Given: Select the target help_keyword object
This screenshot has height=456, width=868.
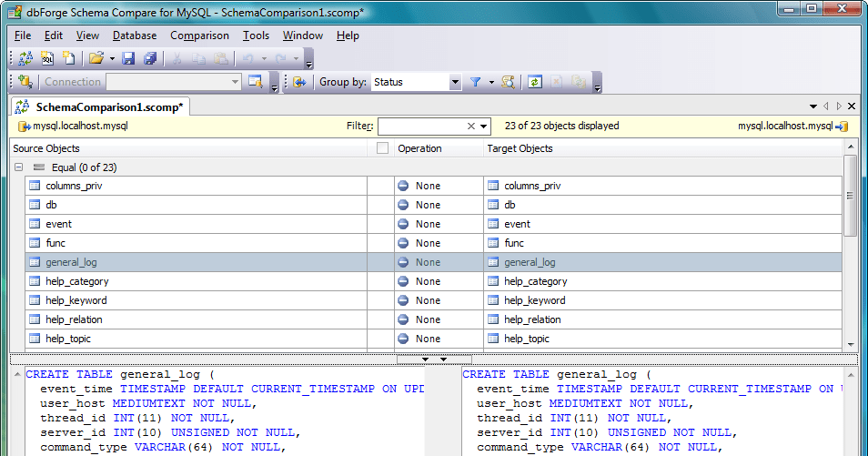Looking at the screenshot, I should (x=662, y=300).
